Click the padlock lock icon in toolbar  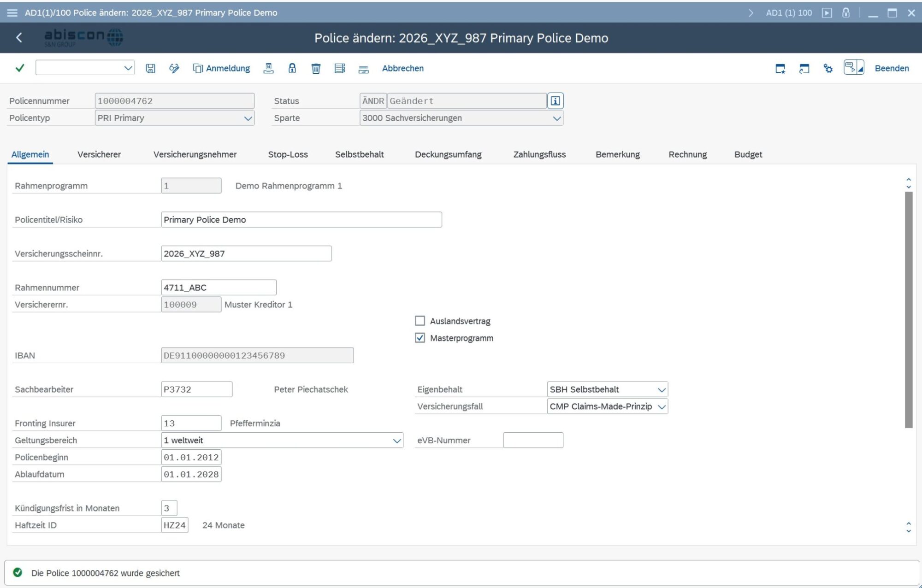[x=292, y=68]
